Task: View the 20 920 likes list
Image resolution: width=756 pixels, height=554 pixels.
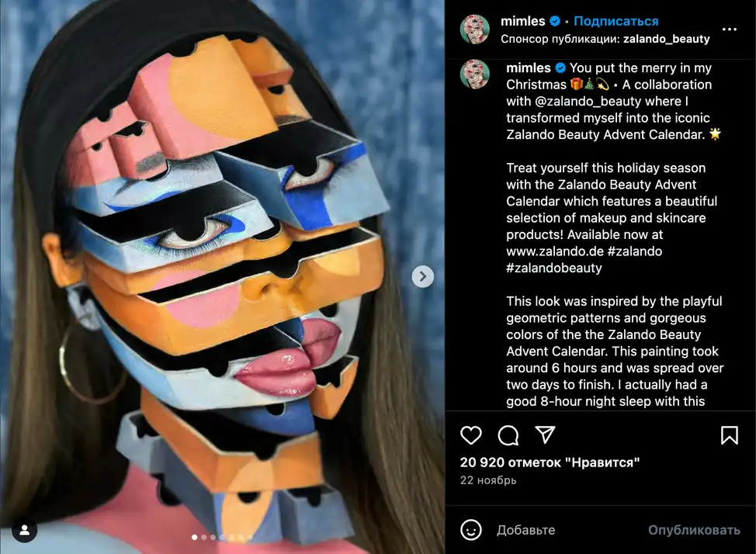Action: tap(550, 462)
